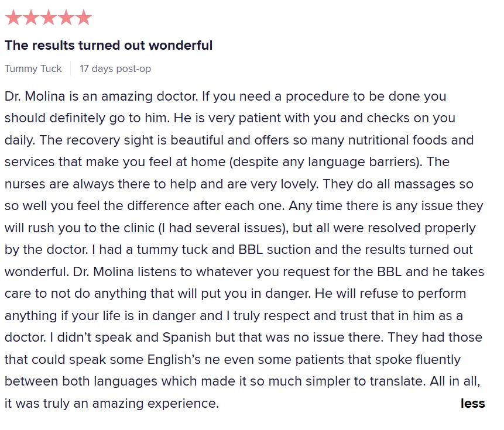Click the first rating star
Screen dimensions: 504x430
13,18
